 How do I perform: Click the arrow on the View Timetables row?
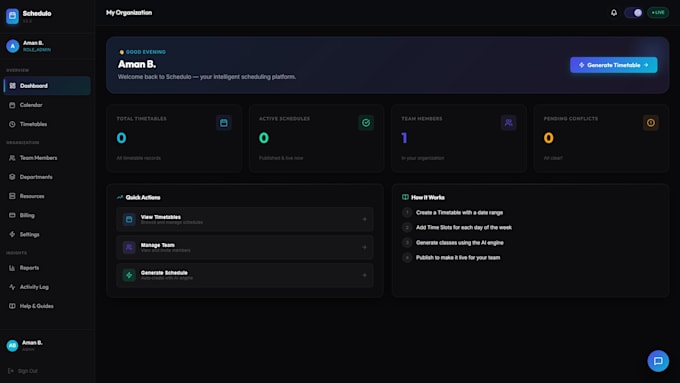click(364, 219)
